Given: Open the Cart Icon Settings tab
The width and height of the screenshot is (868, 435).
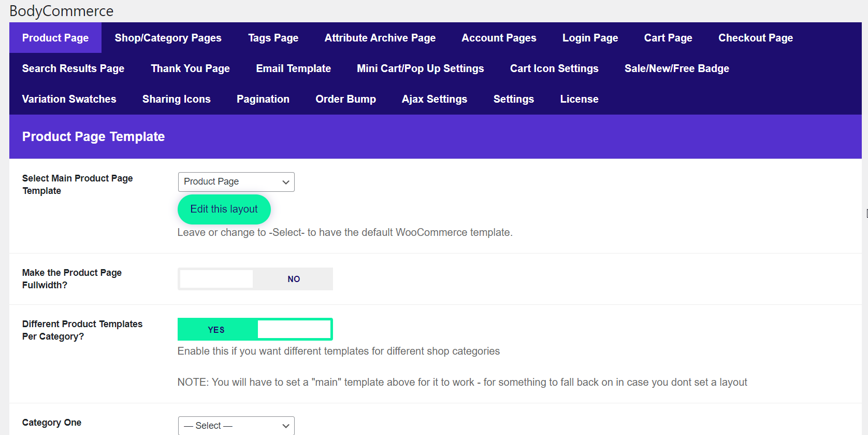Looking at the screenshot, I should pyautogui.click(x=554, y=68).
